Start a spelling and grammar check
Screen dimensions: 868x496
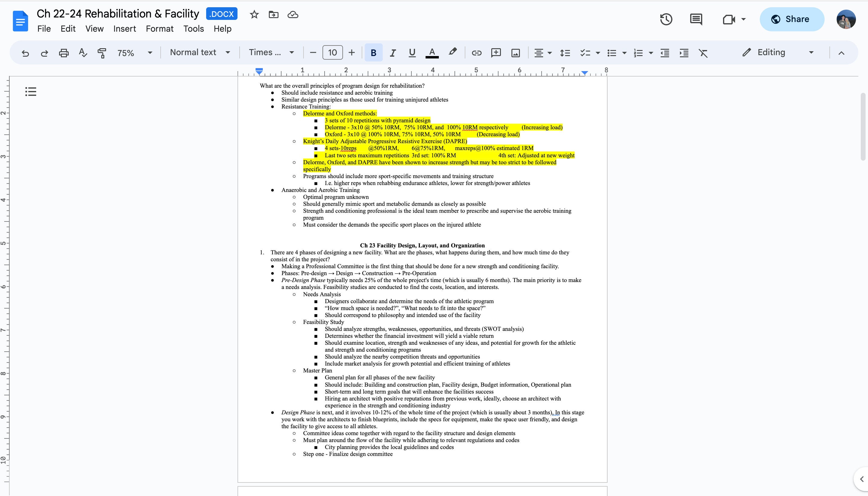(x=83, y=53)
